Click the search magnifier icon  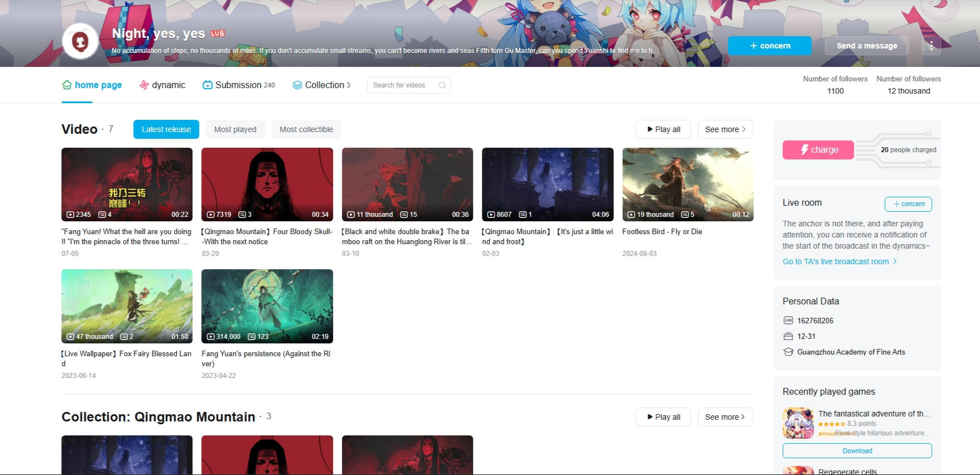click(442, 85)
